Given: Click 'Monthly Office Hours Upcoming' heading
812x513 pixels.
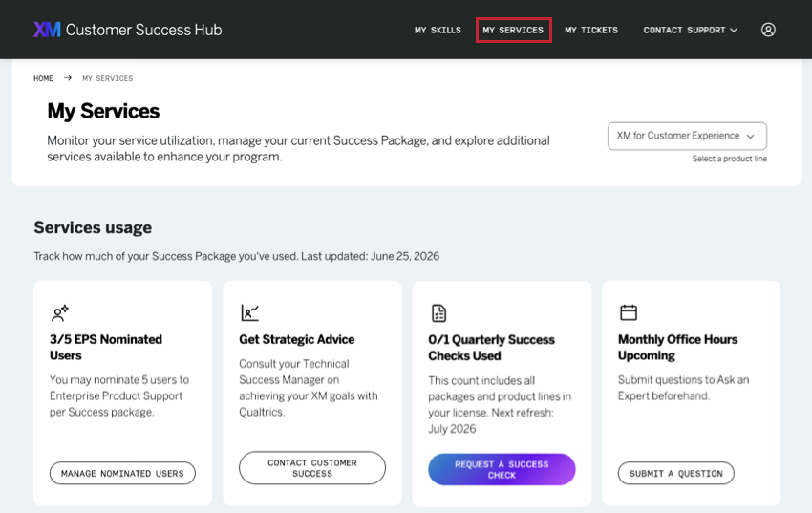Looking at the screenshot, I should point(678,348).
